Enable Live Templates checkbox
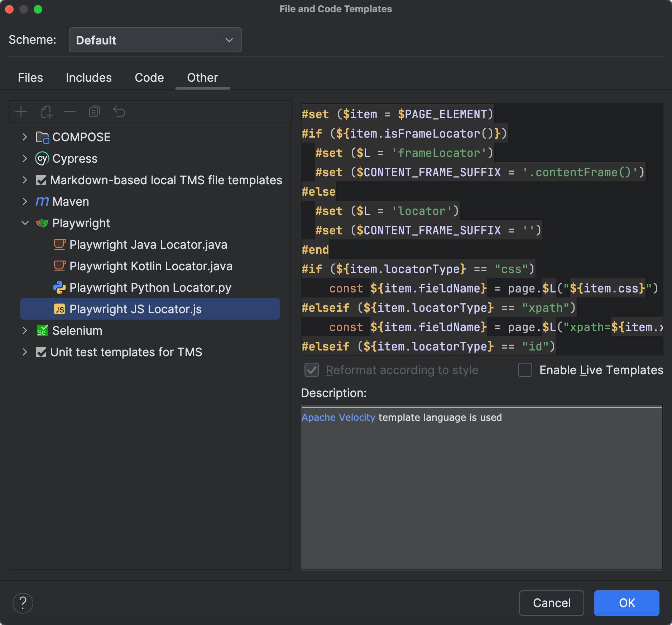Screen dimensions: 672x625 (x=525, y=370)
